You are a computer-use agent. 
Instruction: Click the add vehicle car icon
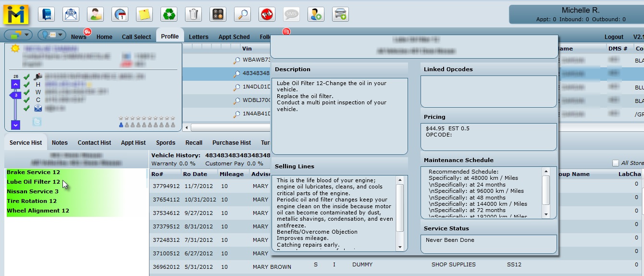pos(340,14)
